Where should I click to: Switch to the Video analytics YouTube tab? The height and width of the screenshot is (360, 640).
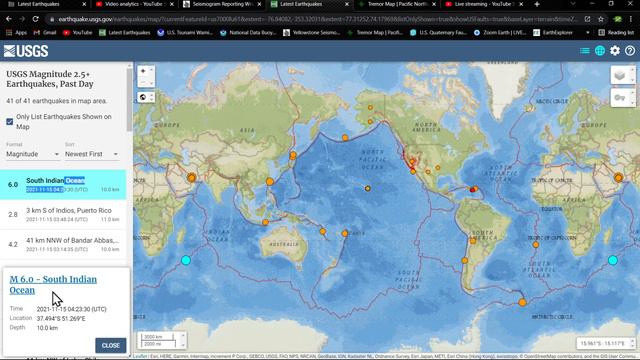(133, 4)
